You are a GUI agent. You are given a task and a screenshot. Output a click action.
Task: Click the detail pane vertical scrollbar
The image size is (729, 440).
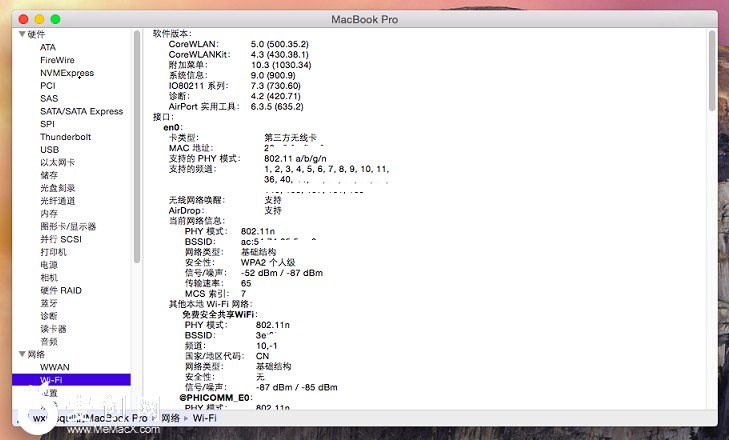[711, 70]
